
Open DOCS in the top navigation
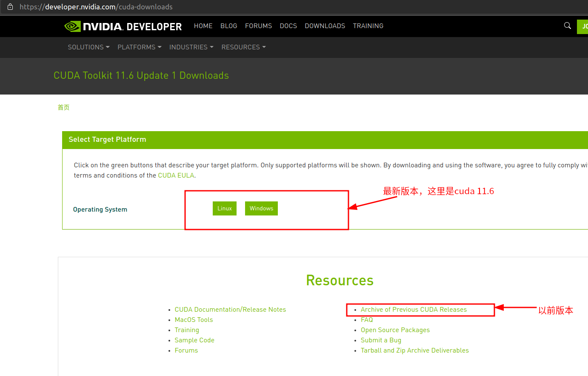point(288,26)
